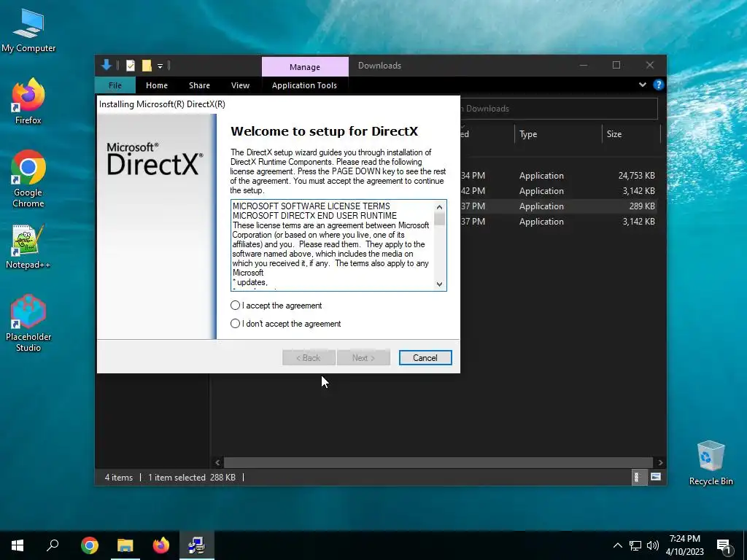
Task: Switch to Large icons view layout
Action: tap(656, 477)
